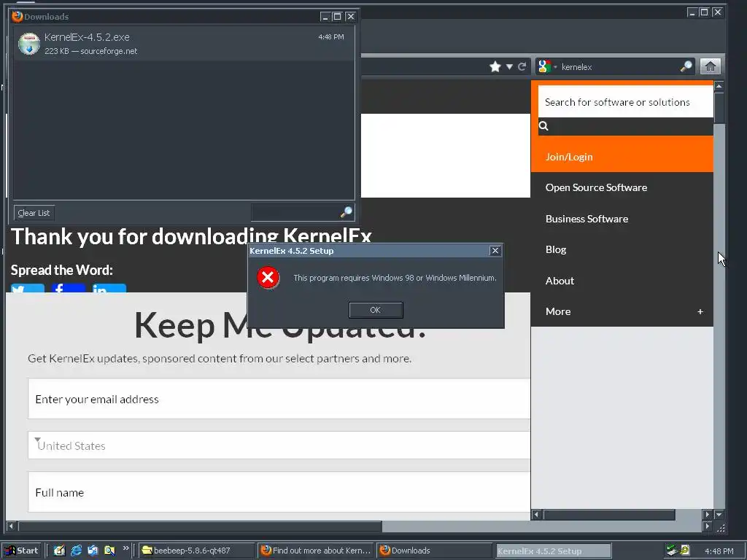Click left arrow of bottom page scrollbar
Screen dimensions: 747x560
pyautogui.click(x=11, y=526)
